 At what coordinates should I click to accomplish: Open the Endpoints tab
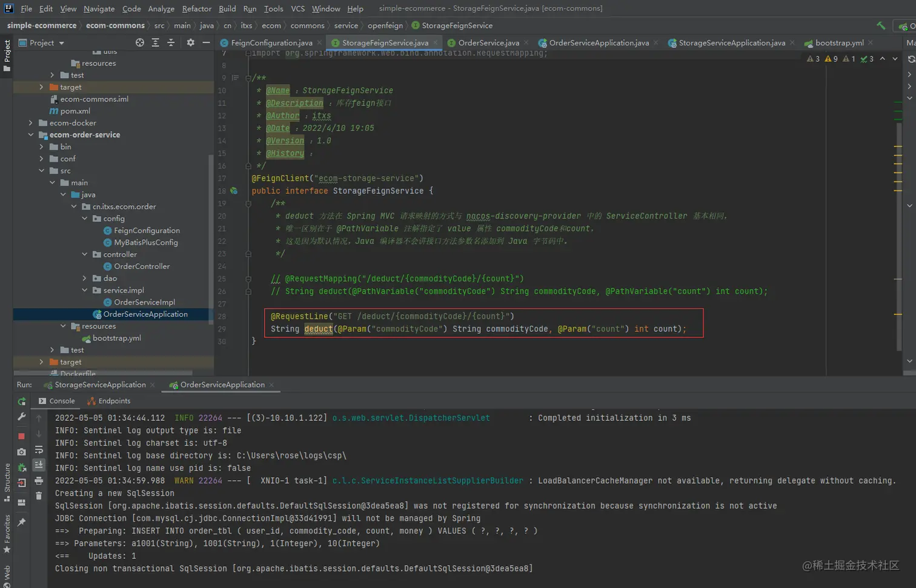(108, 401)
